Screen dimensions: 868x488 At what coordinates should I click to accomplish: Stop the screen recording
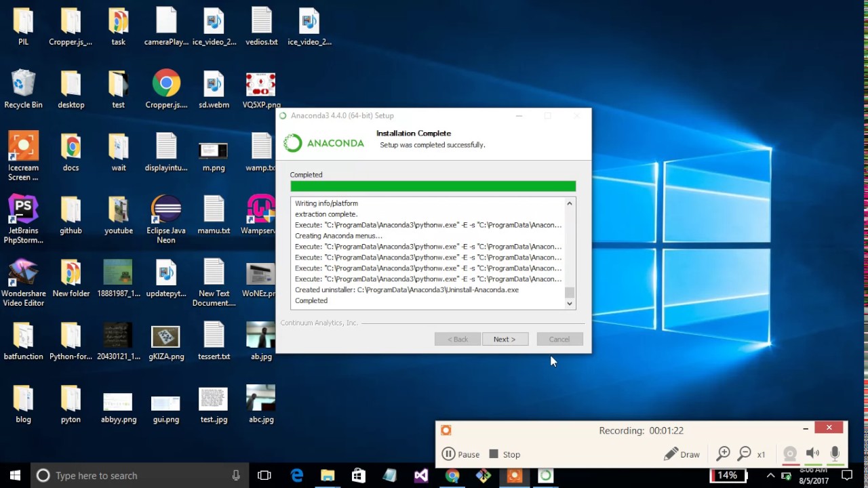tap(505, 454)
